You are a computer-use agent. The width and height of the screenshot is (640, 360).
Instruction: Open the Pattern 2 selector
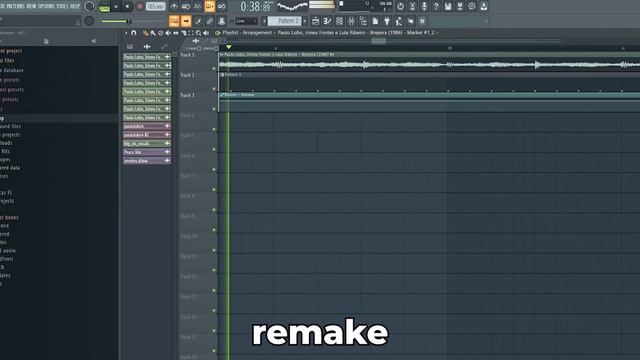click(284, 21)
